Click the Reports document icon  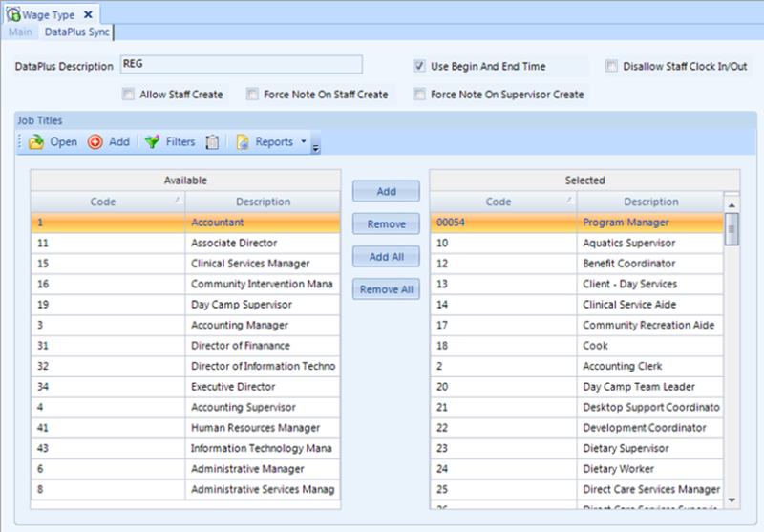[x=243, y=142]
